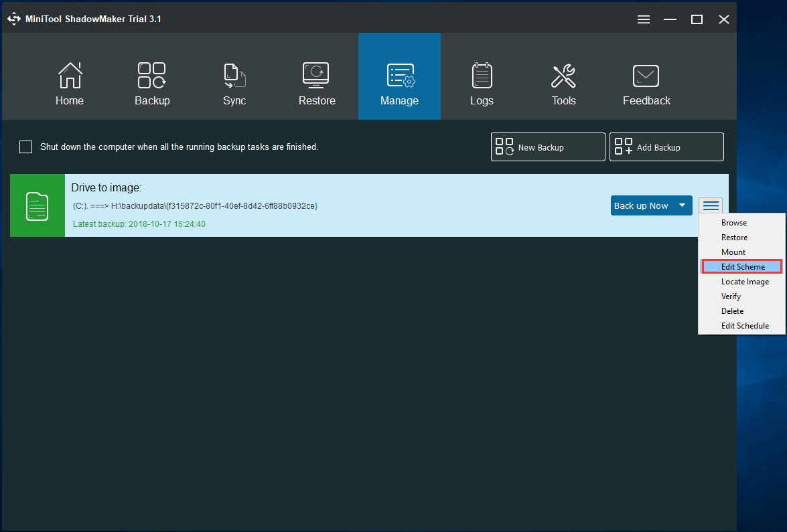Select the Logs clipboard icon

(x=482, y=75)
